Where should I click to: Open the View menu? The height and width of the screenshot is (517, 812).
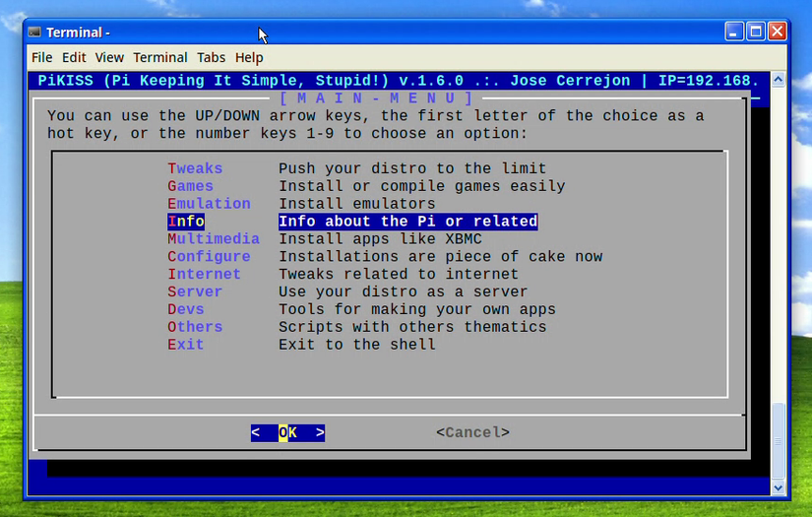109,57
